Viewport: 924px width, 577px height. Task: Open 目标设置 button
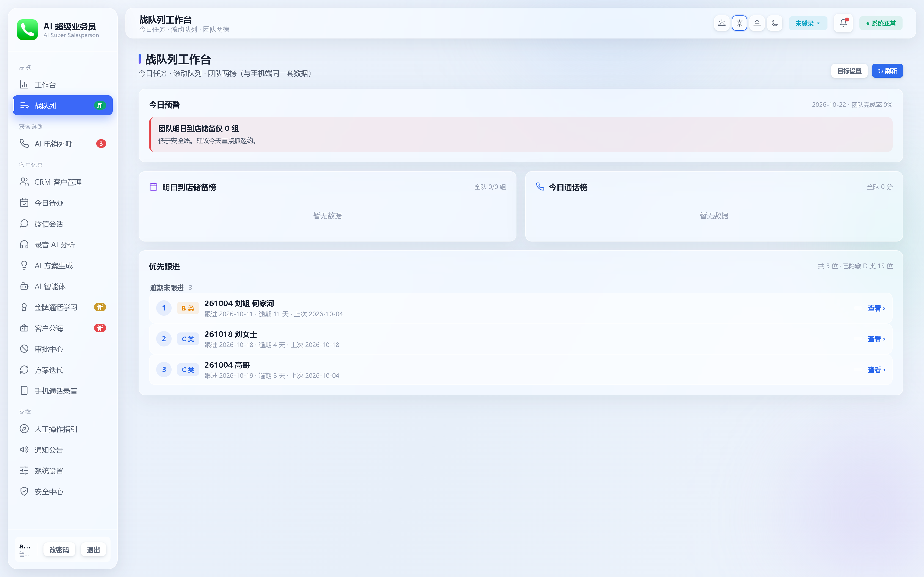[x=849, y=71]
